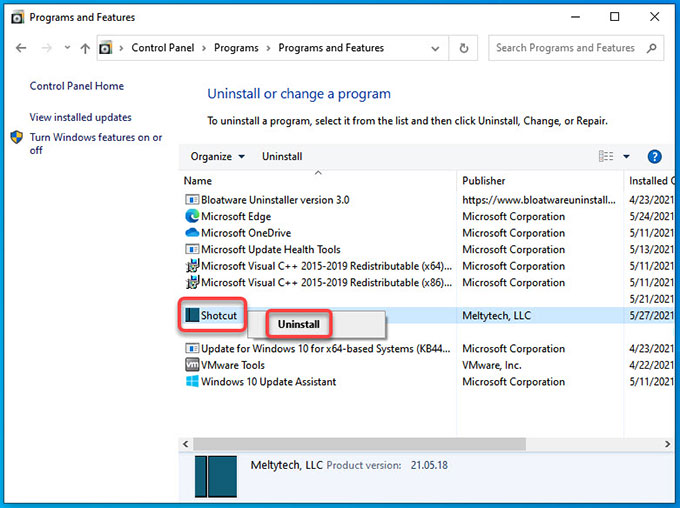The width and height of the screenshot is (680, 508).
Task: Click Uninstall in the toolbar
Action: pos(282,157)
